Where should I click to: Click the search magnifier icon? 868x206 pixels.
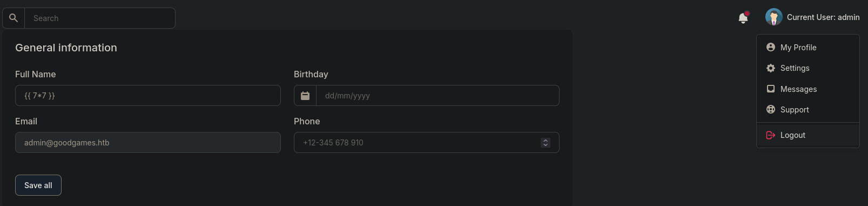pyautogui.click(x=14, y=18)
